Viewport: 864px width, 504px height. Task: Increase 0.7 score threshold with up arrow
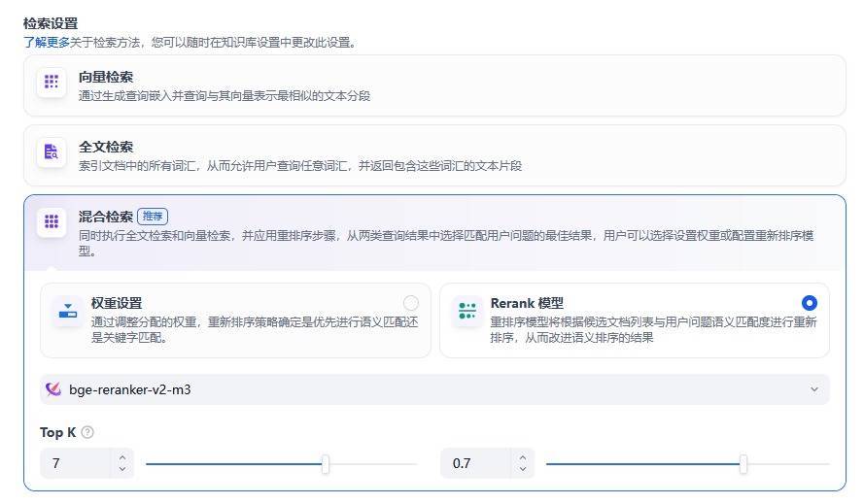(522, 457)
